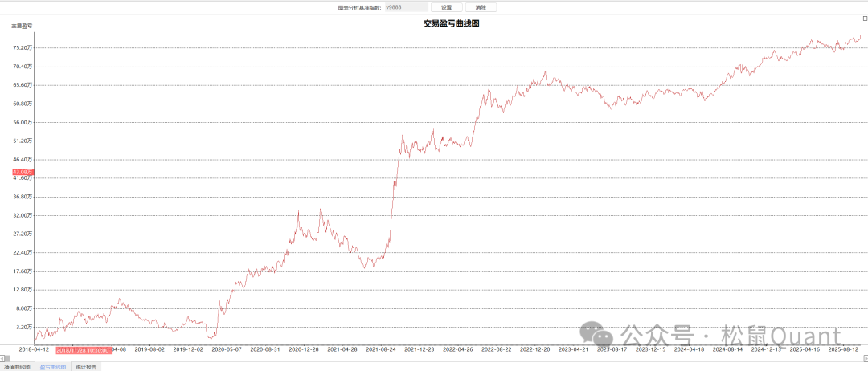Focus the benchmark index field v9888
The height and width of the screenshot is (371, 868).
point(405,7)
